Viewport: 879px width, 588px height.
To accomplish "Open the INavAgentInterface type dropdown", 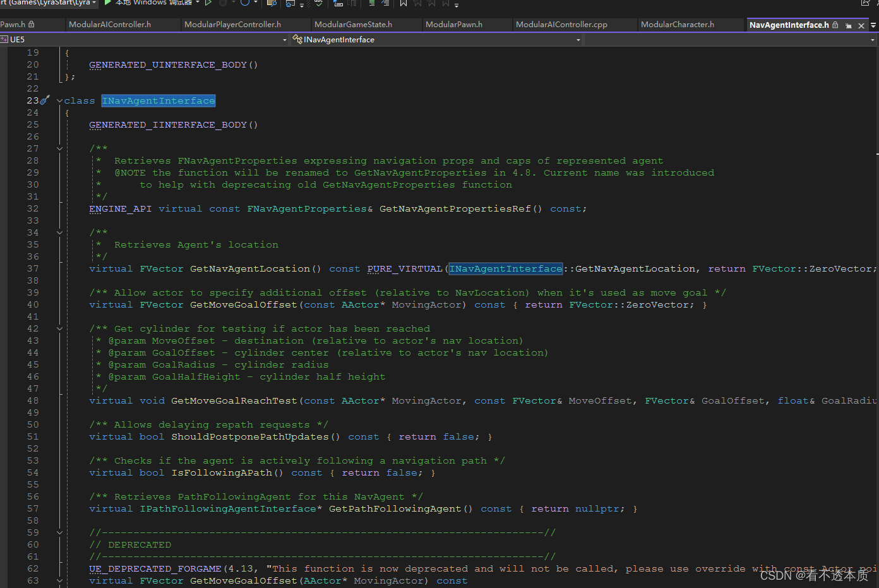I will click(x=578, y=40).
